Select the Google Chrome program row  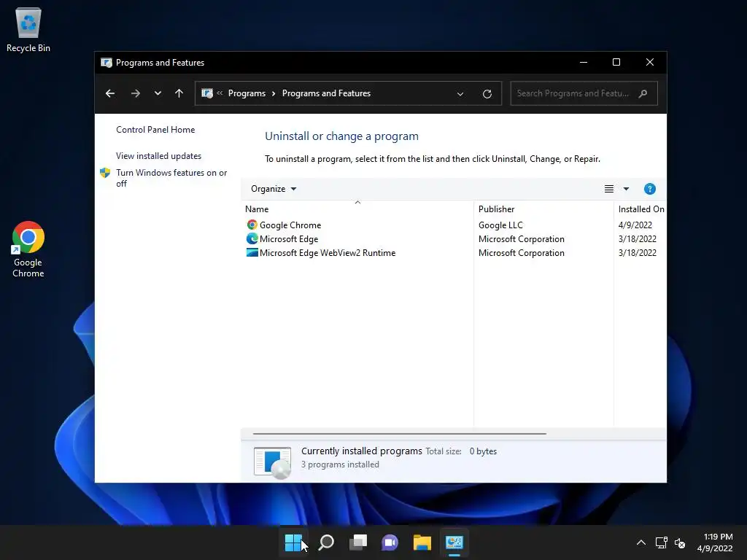pyautogui.click(x=452, y=225)
